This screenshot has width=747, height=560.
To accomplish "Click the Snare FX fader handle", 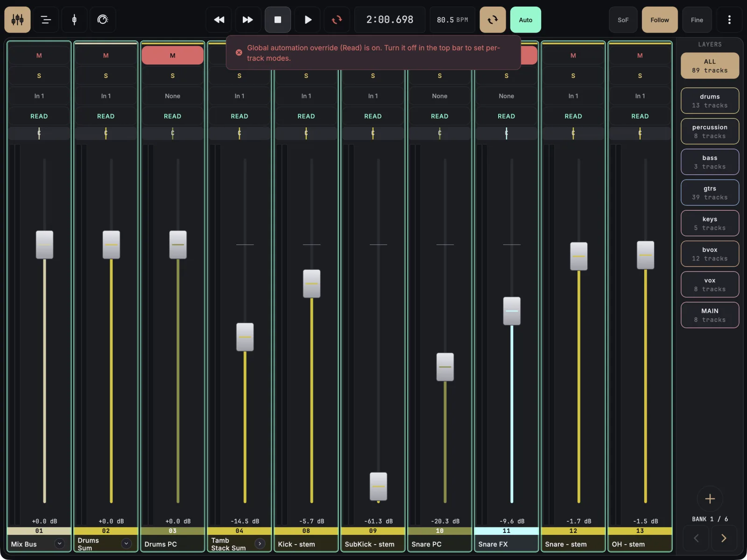I will pyautogui.click(x=512, y=311).
